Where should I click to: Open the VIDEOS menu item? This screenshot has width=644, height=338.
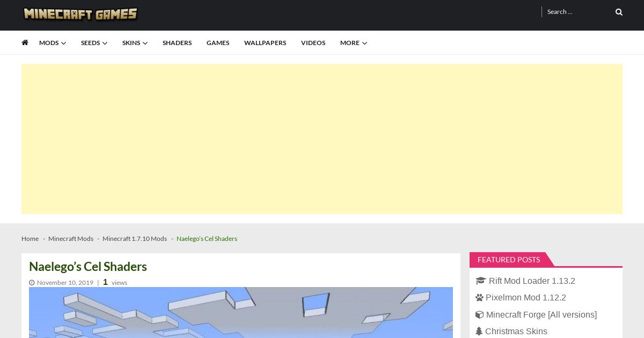coord(313,43)
